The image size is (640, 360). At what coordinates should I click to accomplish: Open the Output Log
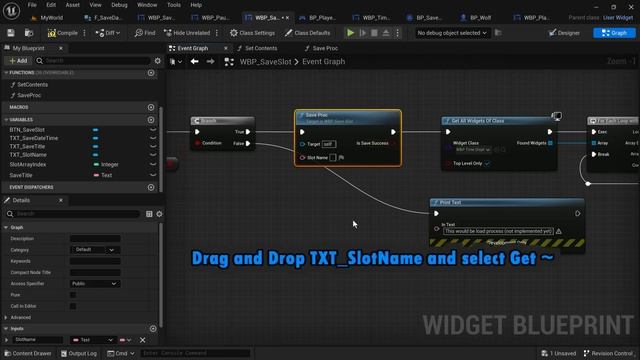click(79, 353)
